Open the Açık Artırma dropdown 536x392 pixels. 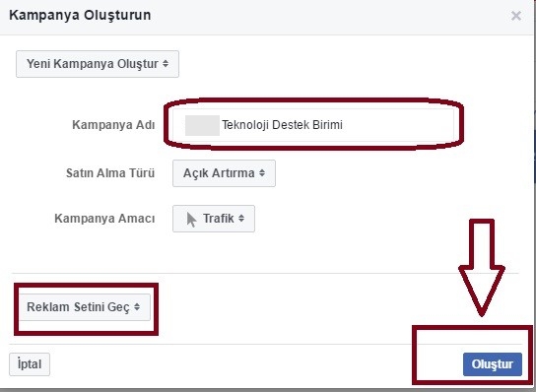(224, 173)
